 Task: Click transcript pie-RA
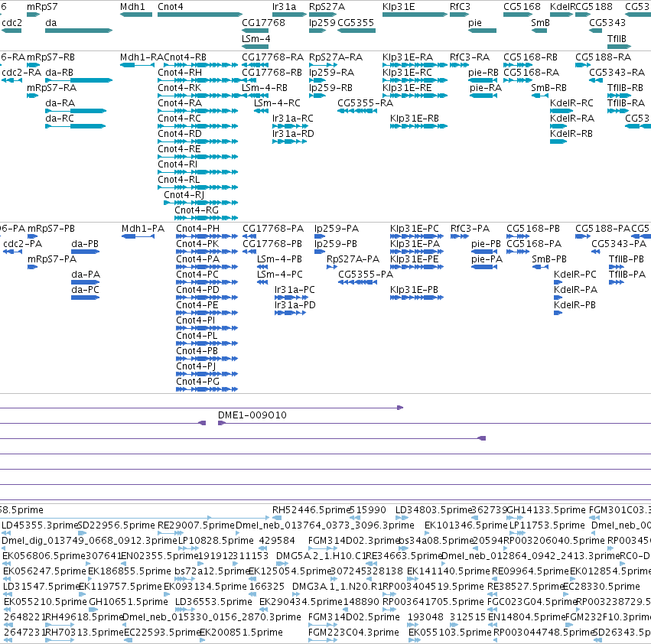point(486,88)
